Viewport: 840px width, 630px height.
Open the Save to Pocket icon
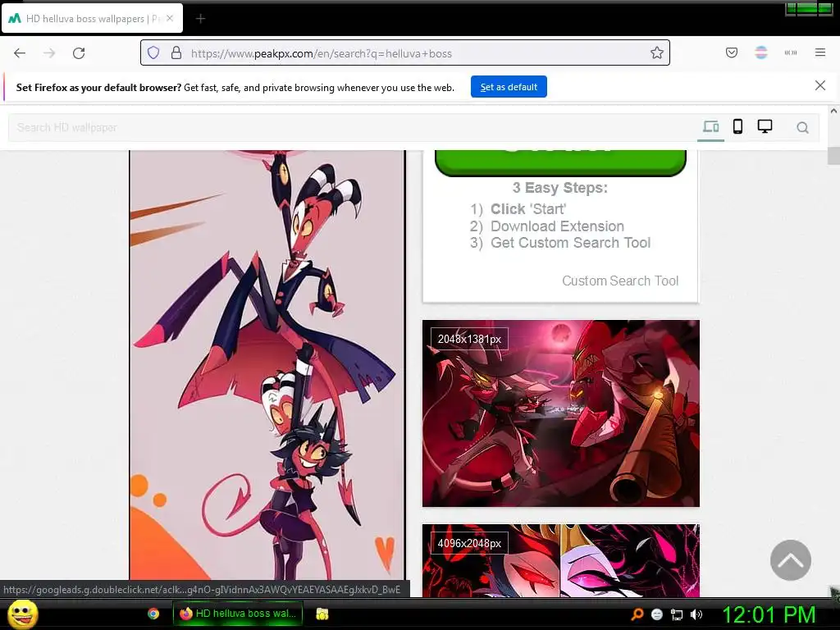(x=732, y=52)
